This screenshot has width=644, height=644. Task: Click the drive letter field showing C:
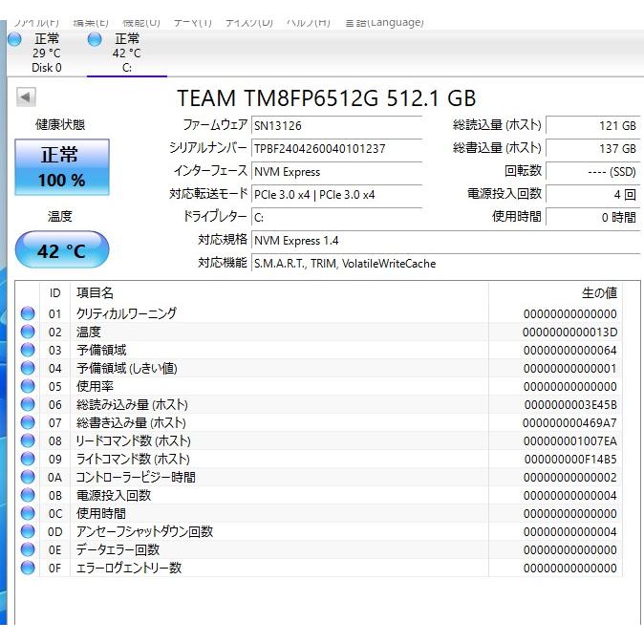[336, 217]
